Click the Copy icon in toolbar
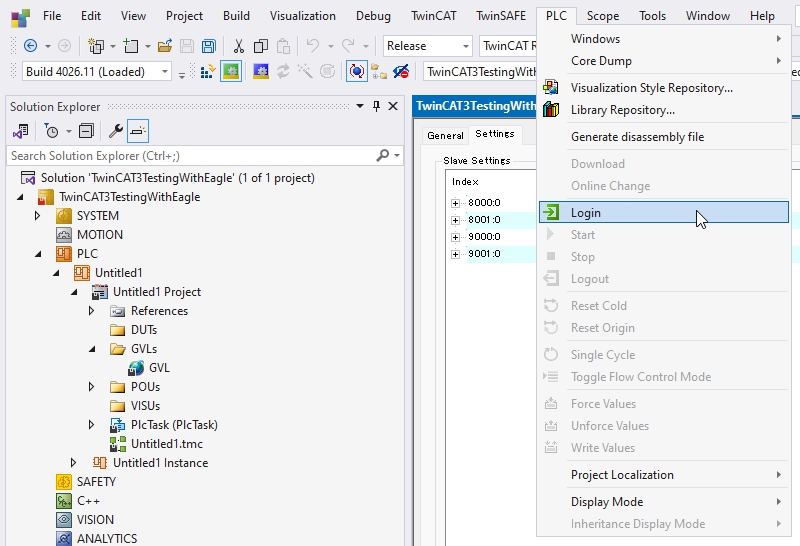 (261, 46)
